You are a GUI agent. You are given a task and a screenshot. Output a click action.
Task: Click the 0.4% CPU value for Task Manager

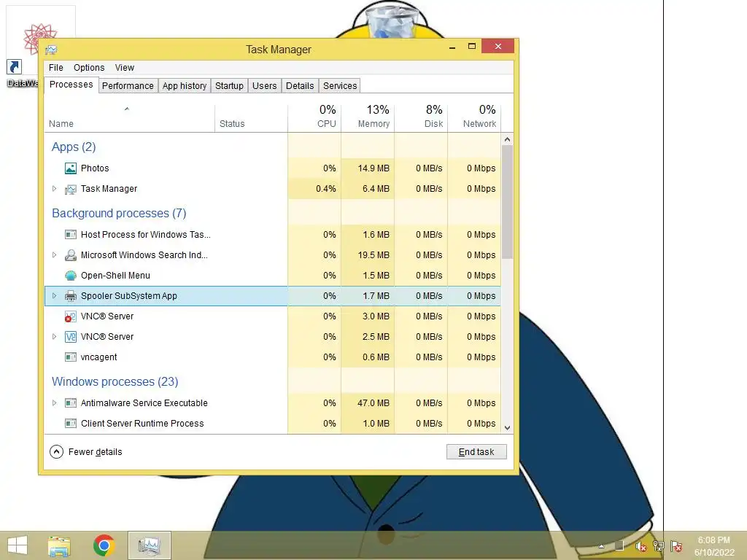326,189
